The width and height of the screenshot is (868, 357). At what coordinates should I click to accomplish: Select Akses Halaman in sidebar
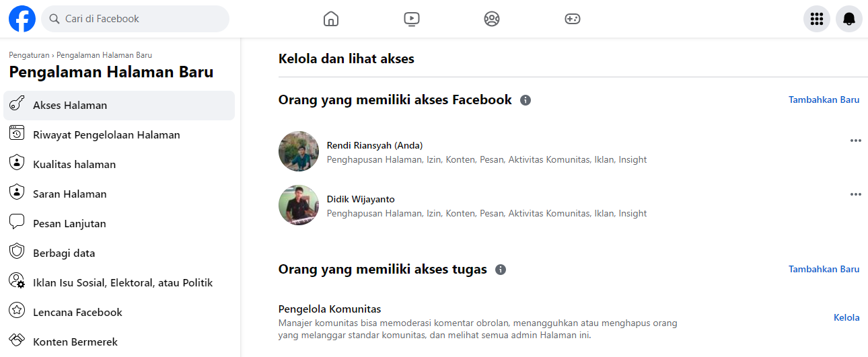point(119,106)
